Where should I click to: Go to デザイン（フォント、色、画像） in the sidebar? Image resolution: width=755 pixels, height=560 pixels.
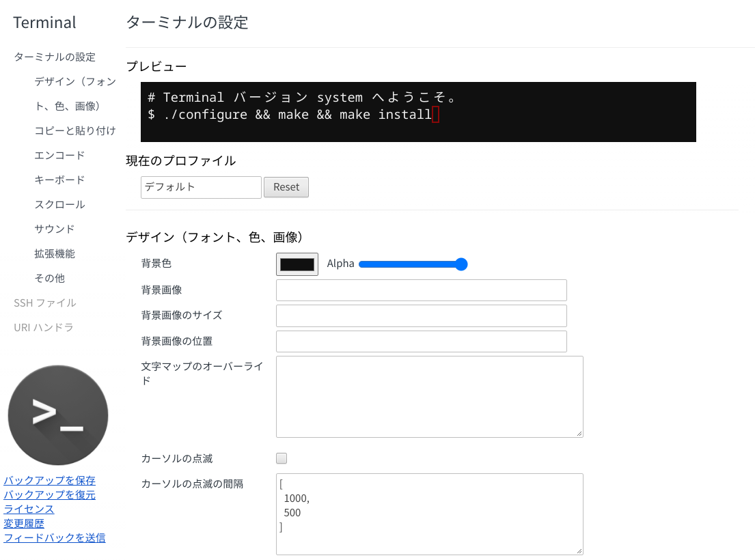click(75, 94)
